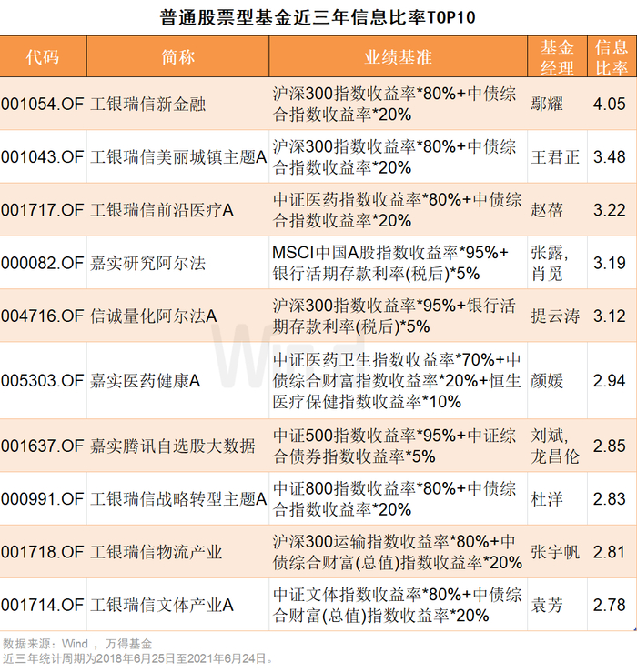Select fund code 005303.OF
Image resolution: width=637 pixels, height=672 pixels.
coord(43,381)
